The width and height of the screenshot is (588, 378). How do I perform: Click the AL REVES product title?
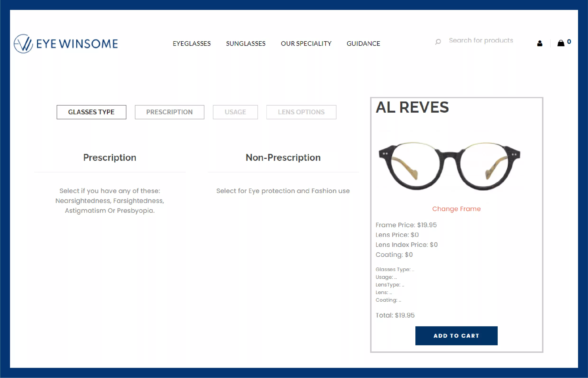pos(412,107)
